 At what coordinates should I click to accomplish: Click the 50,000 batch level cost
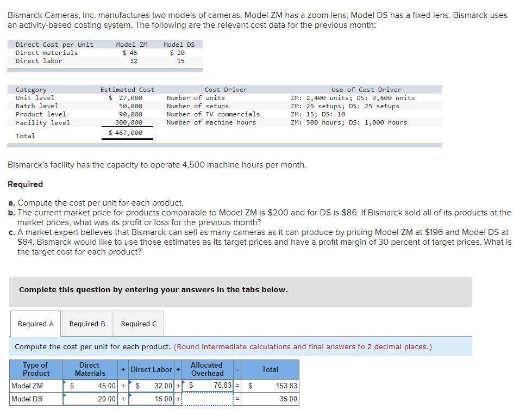pyautogui.click(x=130, y=106)
